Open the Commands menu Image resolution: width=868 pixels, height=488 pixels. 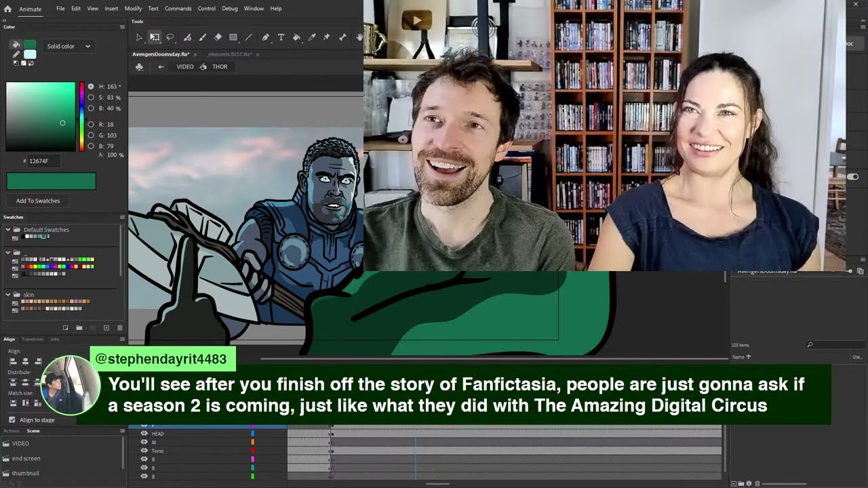click(178, 9)
